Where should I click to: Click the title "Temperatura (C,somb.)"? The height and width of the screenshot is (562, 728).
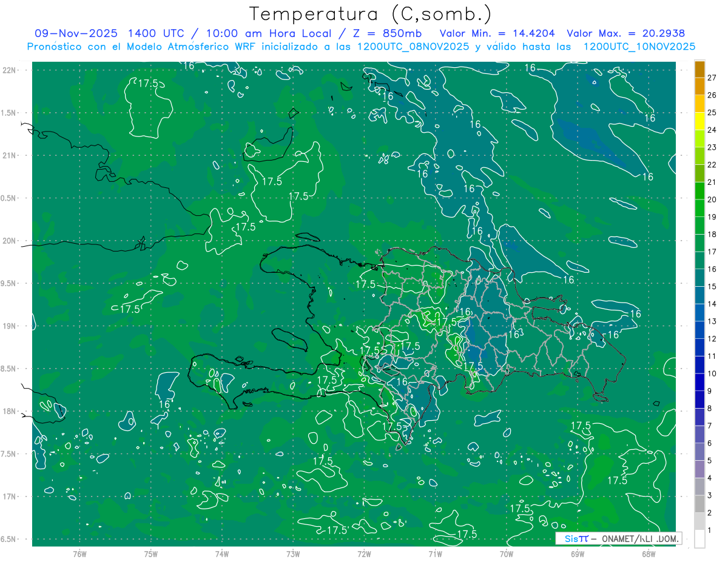coord(371,14)
